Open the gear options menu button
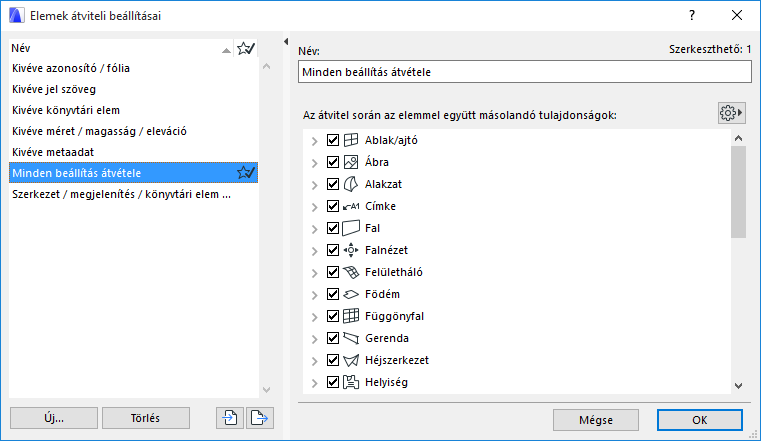Image resolution: width=761 pixels, height=441 pixels. [x=732, y=113]
